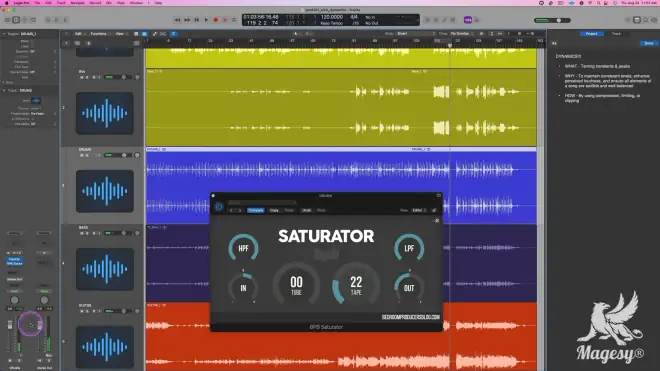Click the HPF knob in Saturator
The image size is (660, 371).
point(243,248)
